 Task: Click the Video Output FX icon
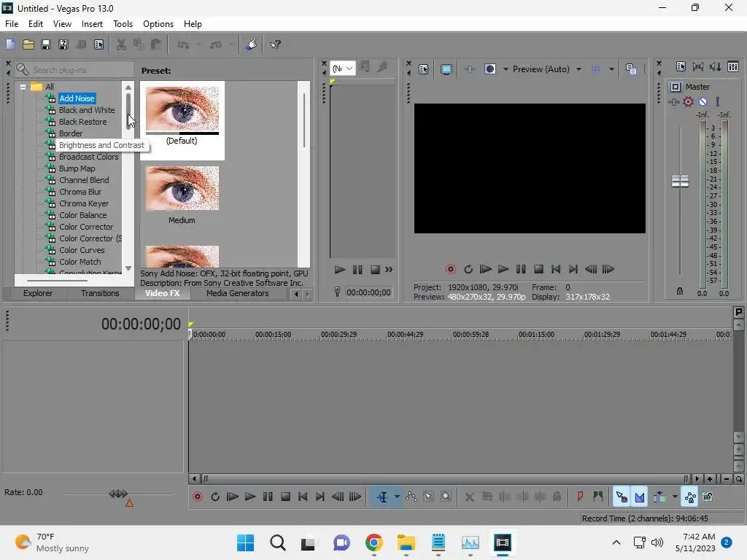click(x=470, y=69)
